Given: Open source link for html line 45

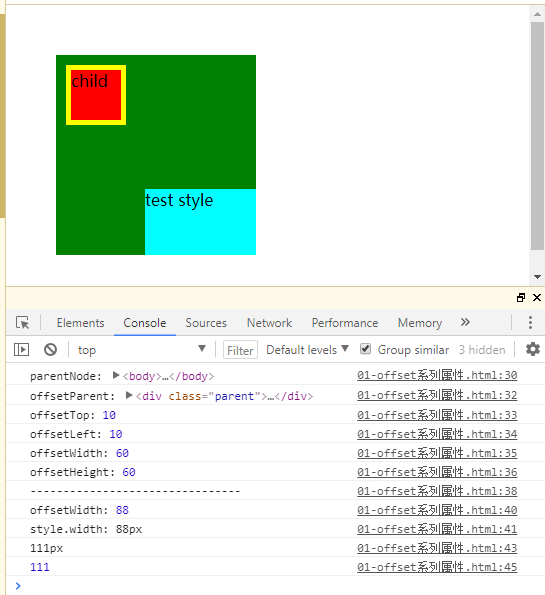Looking at the screenshot, I should pos(437,567).
